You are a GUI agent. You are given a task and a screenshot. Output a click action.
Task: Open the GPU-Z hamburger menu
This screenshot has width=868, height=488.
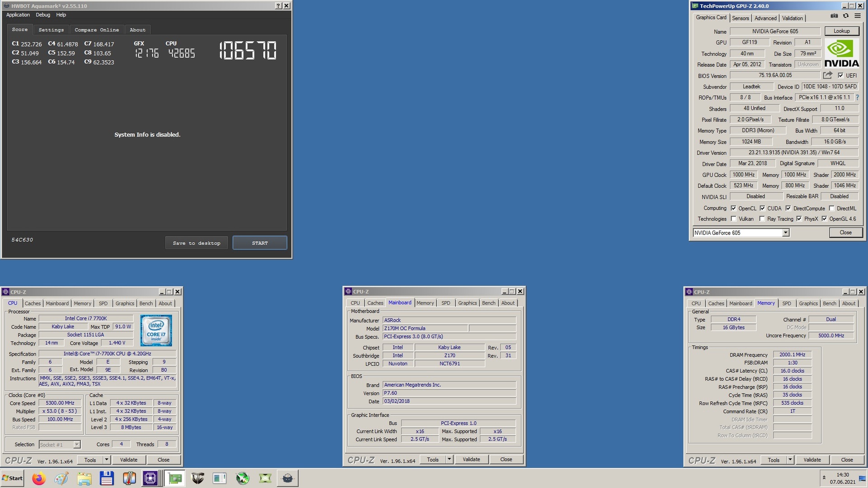858,16
